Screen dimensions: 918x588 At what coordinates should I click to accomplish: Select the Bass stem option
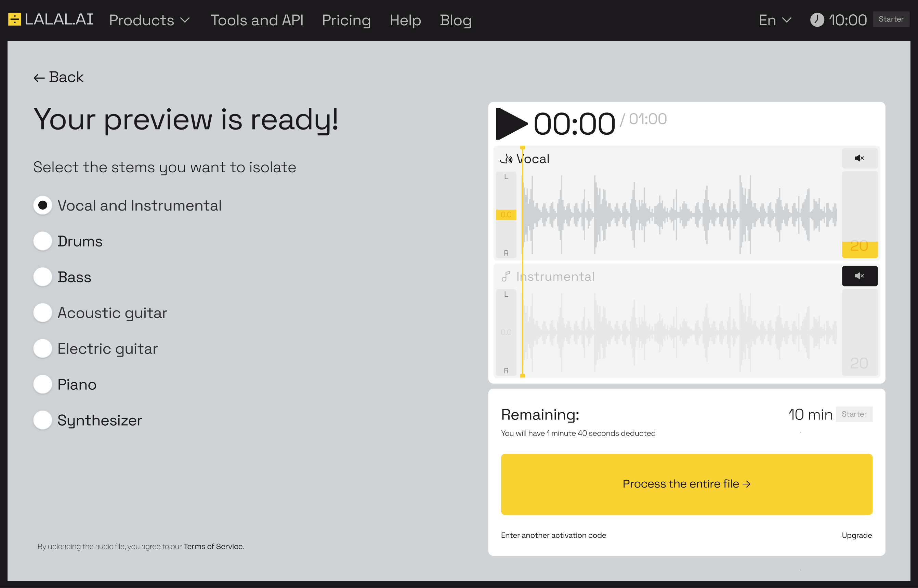pyautogui.click(x=43, y=277)
